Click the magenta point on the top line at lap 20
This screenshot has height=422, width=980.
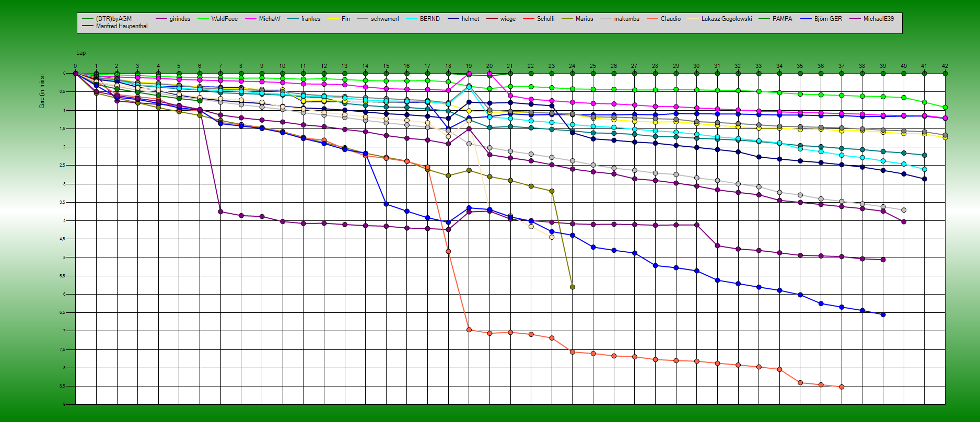[x=489, y=74]
